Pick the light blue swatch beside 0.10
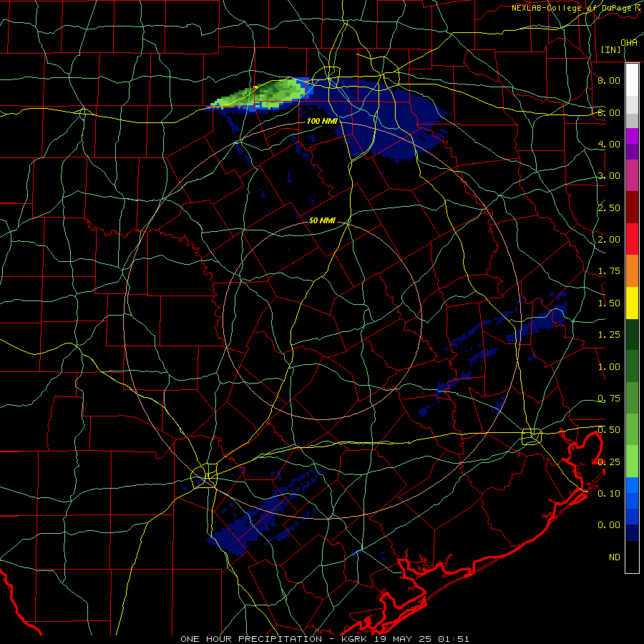This screenshot has height=644, width=644. click(632, 485)
